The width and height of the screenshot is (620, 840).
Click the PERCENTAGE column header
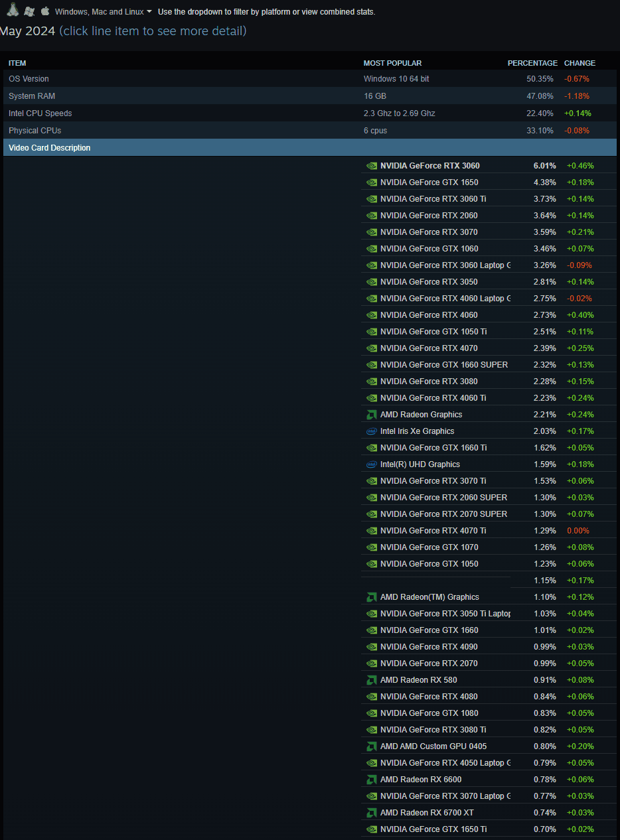coord(532,63)
